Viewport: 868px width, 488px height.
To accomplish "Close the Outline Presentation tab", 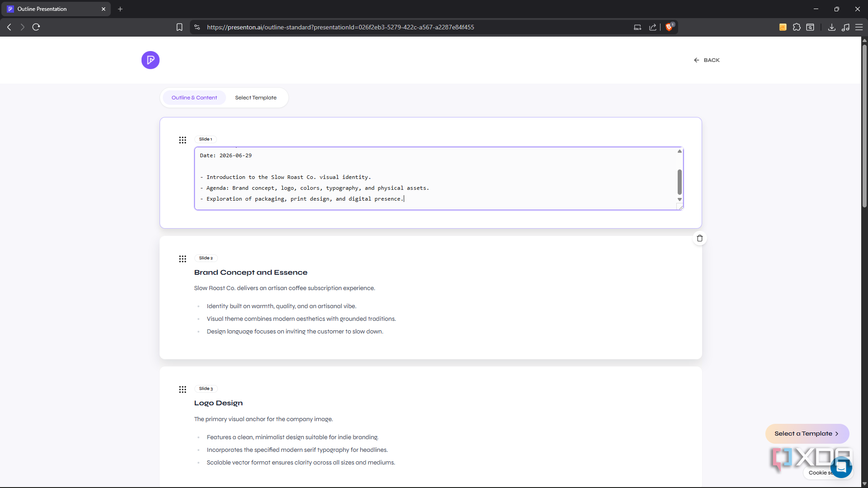I will [104, 9].
